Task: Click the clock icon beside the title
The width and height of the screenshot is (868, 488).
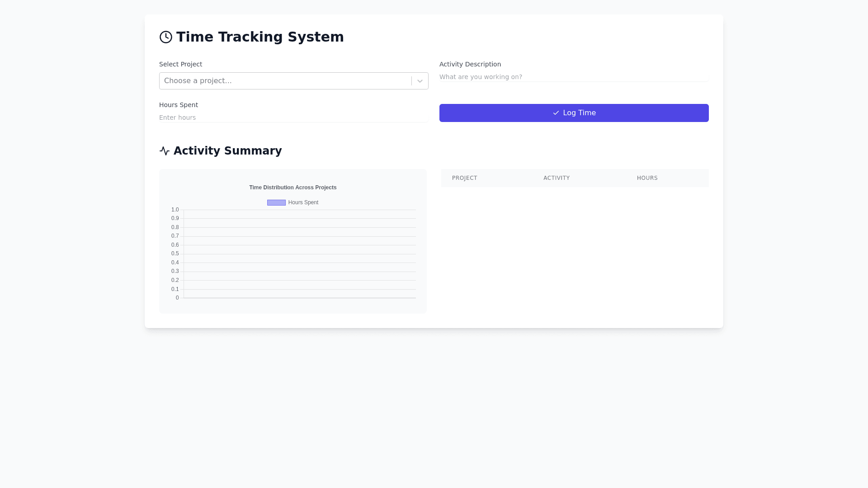Action: (x=166, y=37)
